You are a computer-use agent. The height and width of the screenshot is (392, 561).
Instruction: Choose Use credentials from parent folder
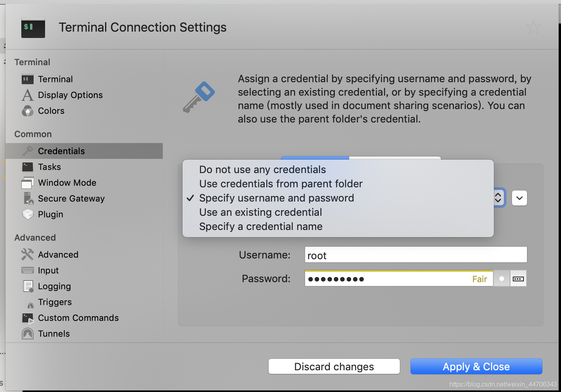pos(338,184)
